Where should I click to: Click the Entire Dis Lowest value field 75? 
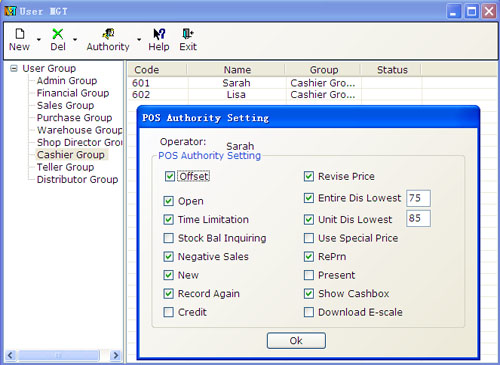418,198
